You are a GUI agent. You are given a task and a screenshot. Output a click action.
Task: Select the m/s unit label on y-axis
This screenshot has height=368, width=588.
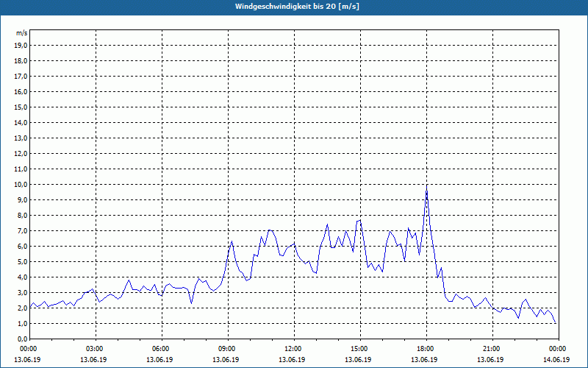point(22,33)
